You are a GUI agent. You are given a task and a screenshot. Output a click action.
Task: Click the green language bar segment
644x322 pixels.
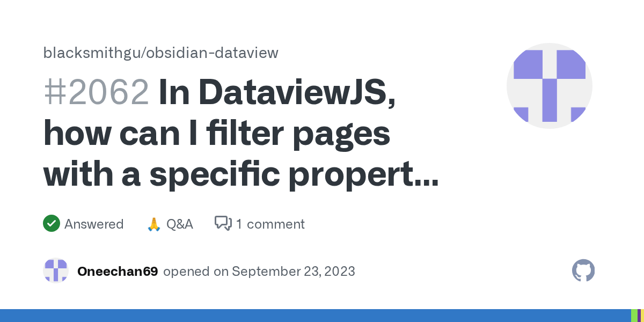(634, 316)
